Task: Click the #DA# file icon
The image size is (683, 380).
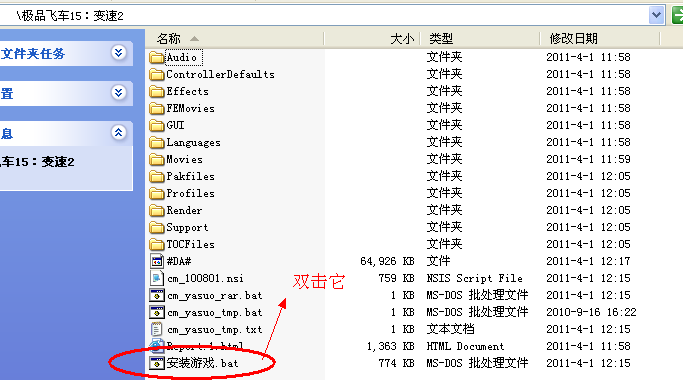Action: click(x=156, y=261)
